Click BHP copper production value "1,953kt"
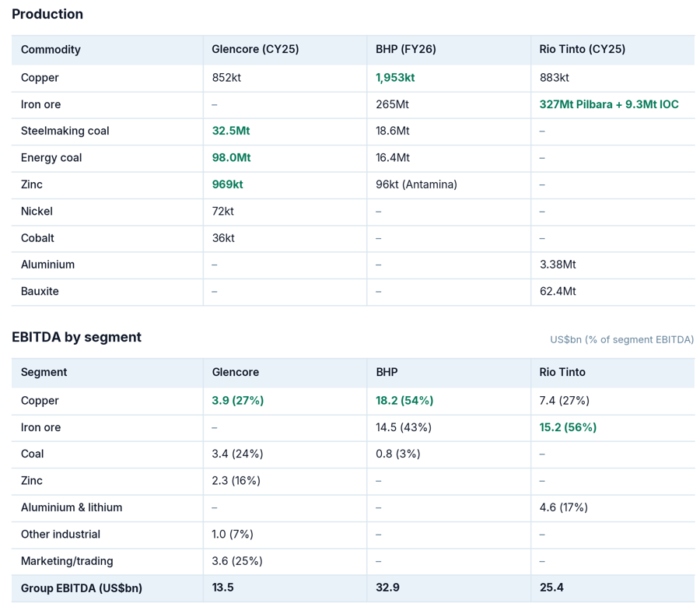The width and height of the screenshot is (700, 607). point(395,78)
